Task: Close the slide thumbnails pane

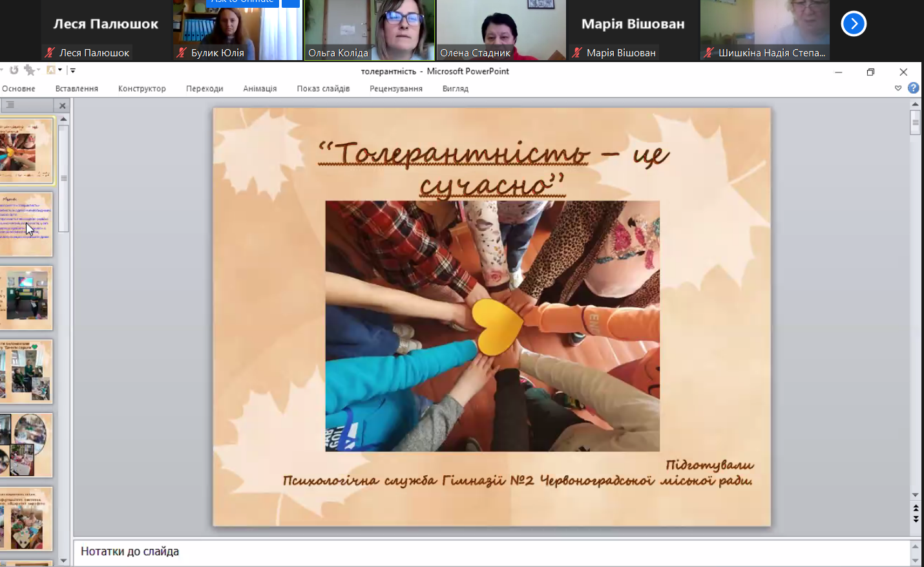Action: point(63,105)
